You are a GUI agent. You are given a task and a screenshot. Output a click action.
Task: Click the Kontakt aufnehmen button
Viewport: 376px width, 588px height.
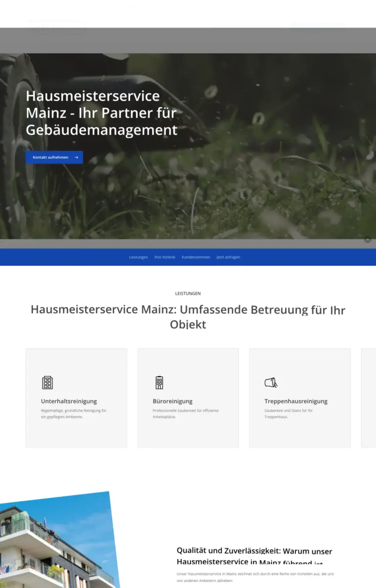(x=54, y=157)
